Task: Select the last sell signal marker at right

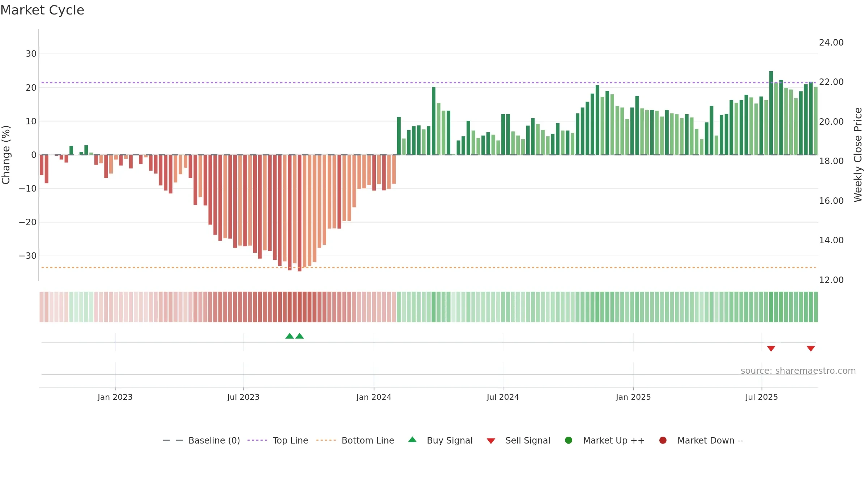Action: coord(811,348)
